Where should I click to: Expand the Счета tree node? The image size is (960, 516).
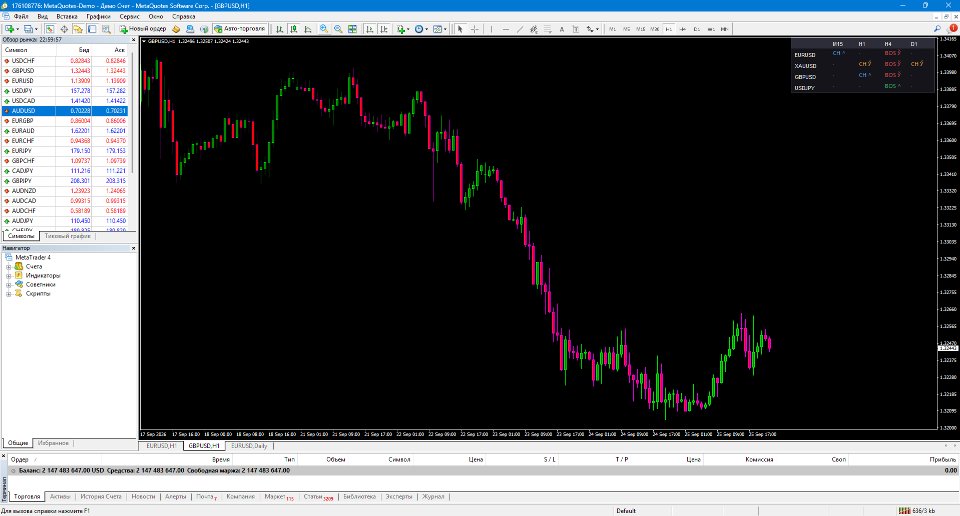9,267
